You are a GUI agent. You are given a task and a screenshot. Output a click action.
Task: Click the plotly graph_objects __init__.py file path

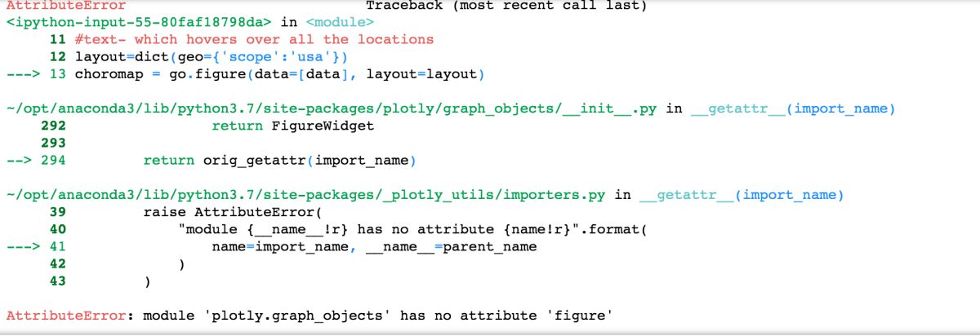pyautogui.click(x=332, y=108)
